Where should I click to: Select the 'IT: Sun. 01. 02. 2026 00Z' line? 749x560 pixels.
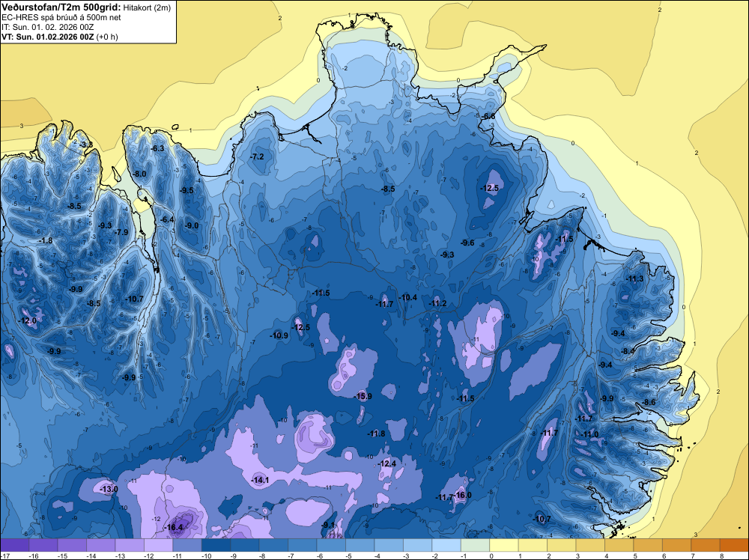[48, 27]
